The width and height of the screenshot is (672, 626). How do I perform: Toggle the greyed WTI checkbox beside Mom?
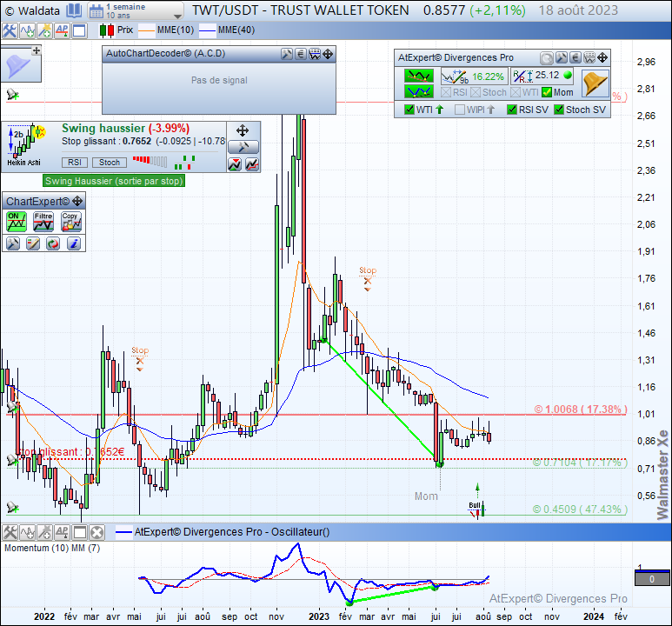[516, 92]
